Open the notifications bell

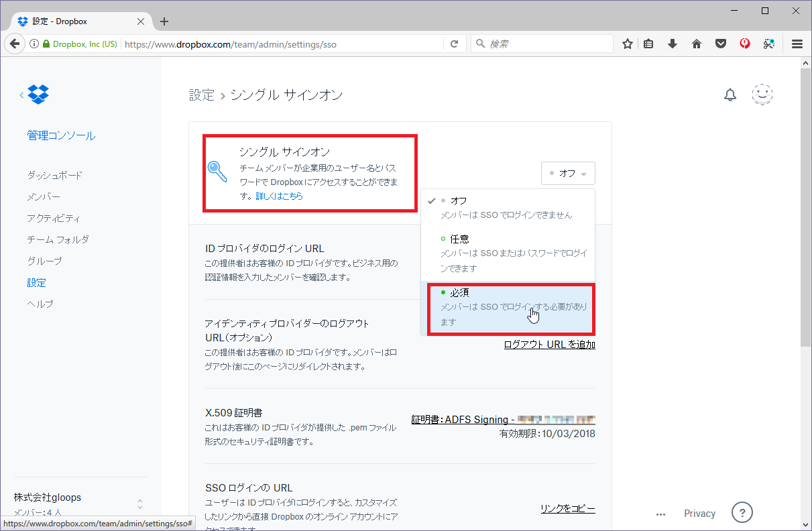[x=730, y=95]
